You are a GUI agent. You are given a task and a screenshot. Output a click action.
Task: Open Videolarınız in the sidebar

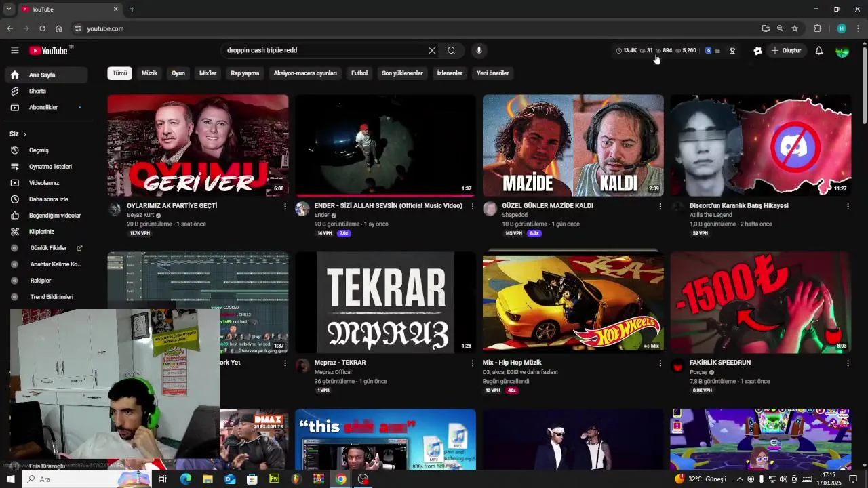[x=46, y=183]
